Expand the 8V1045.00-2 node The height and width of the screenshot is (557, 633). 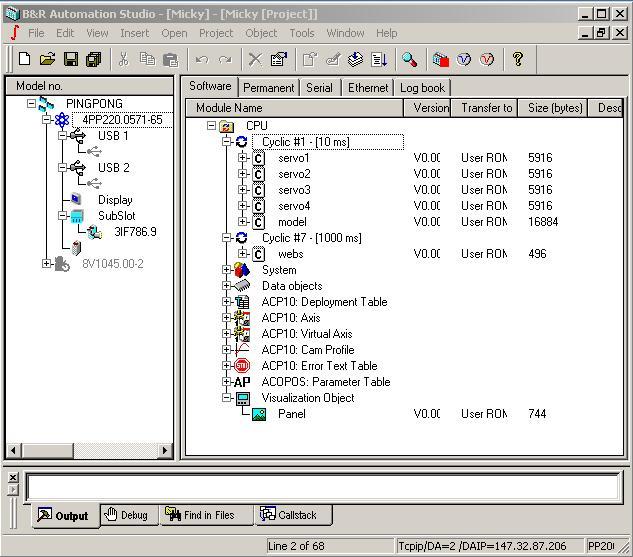(46, 264)
